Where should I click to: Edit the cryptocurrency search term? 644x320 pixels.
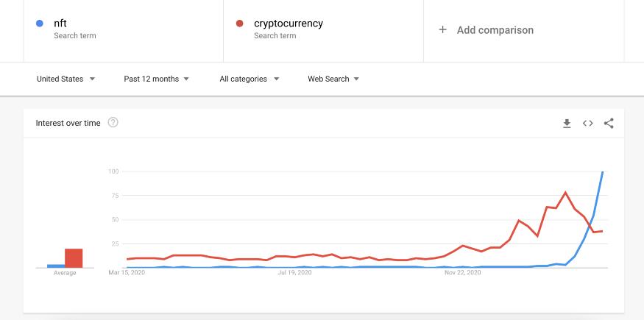pos(289,24)
